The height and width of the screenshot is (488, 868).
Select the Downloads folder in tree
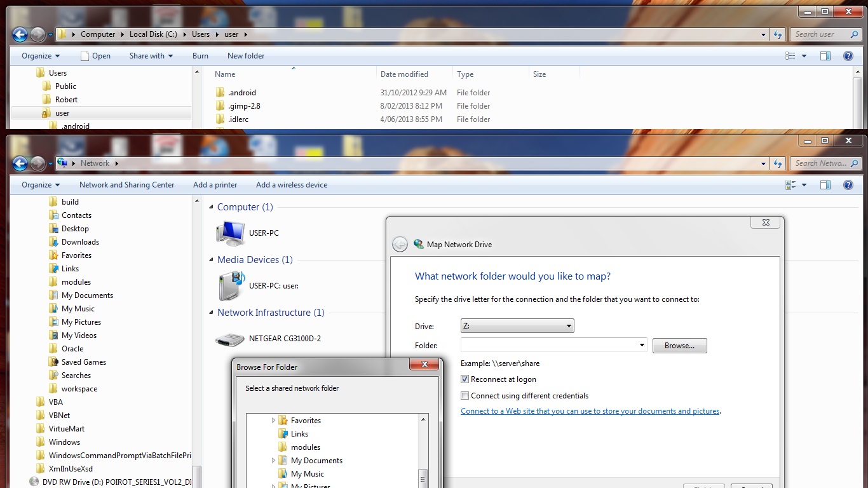coord(80,242)
